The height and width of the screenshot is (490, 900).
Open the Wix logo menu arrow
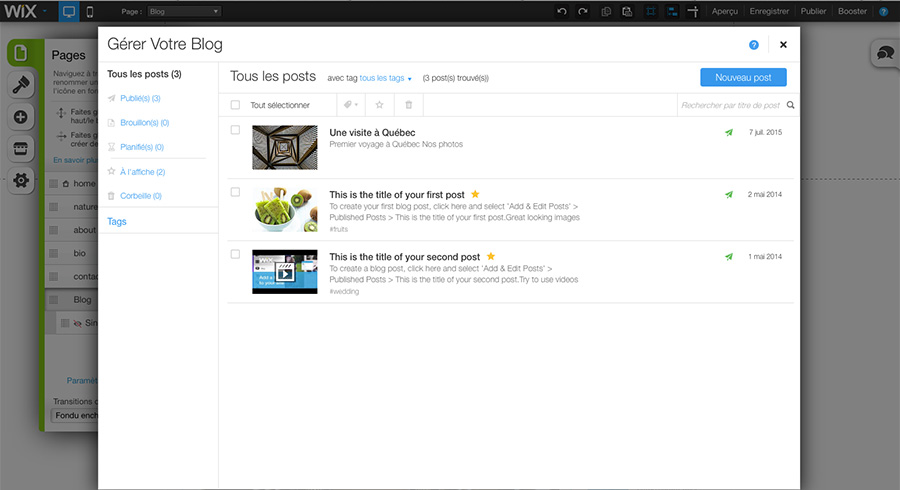pyautogui.click(x=44, y=11)
